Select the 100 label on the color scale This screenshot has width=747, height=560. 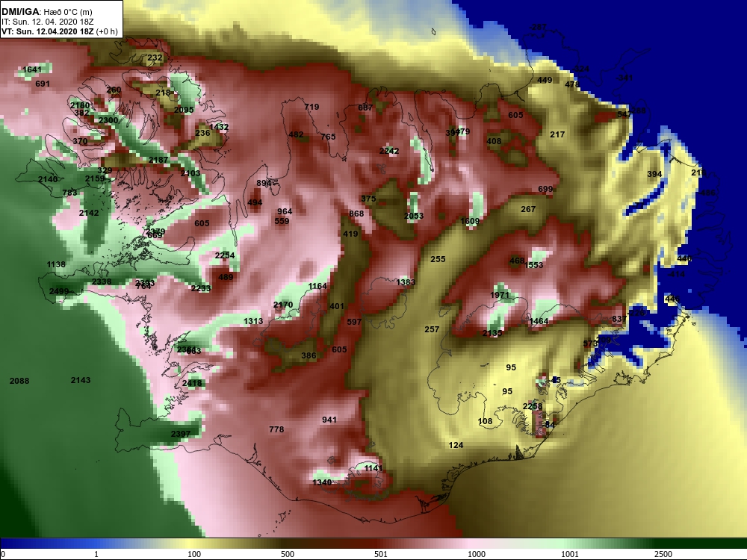point(194,554)
